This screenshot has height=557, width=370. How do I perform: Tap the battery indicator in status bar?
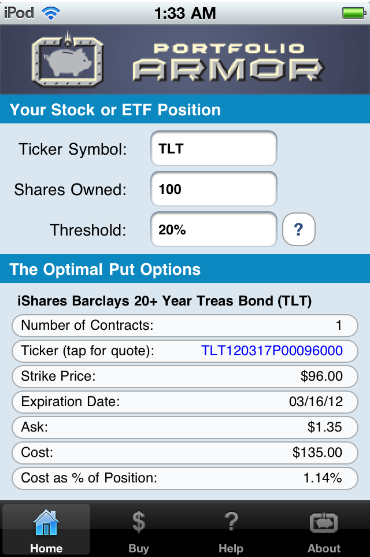pos(354,13)
